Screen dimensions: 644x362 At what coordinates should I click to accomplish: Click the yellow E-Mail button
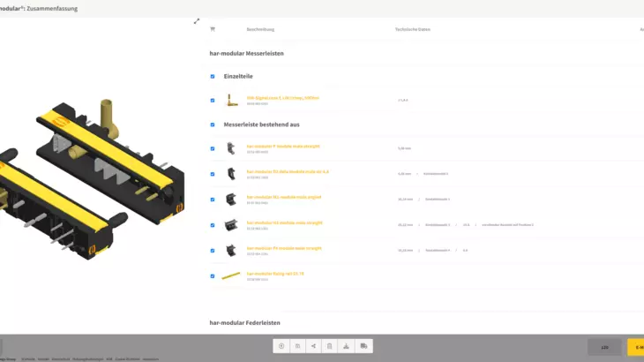pyautogui.click(x=636, y=347)
